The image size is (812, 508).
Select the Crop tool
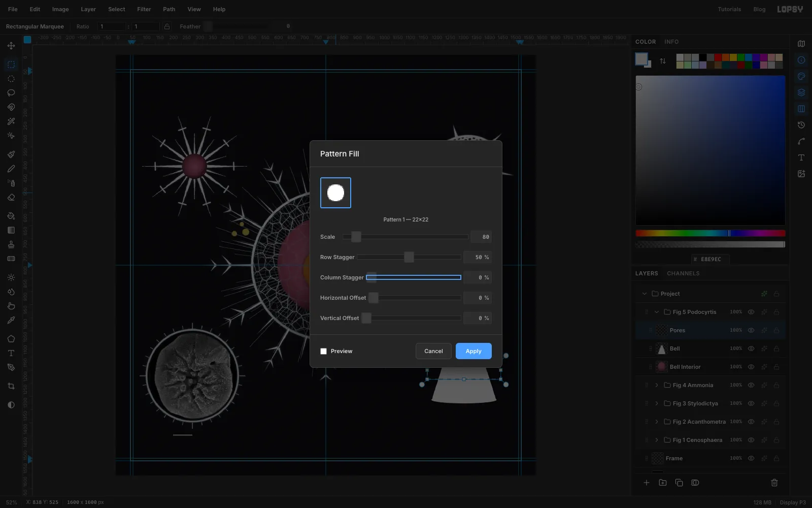click(x=11, y=387)
